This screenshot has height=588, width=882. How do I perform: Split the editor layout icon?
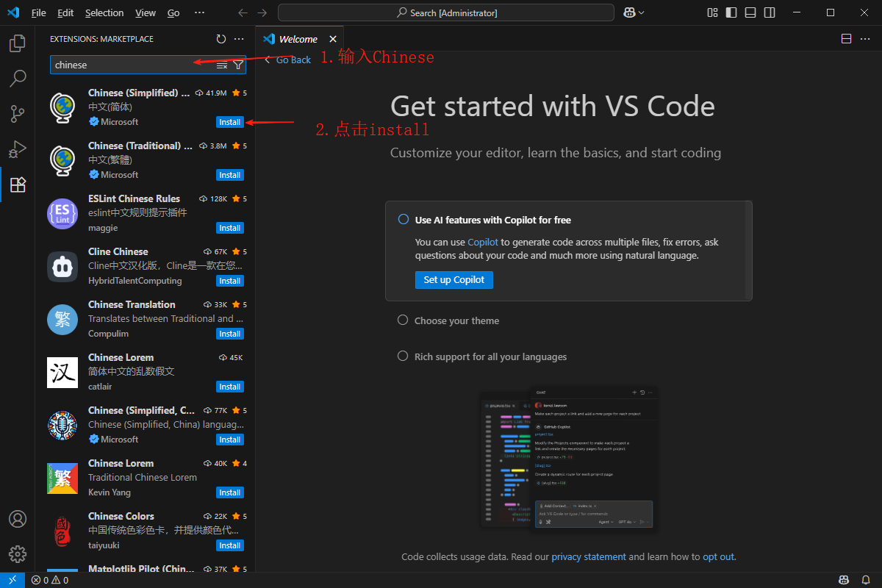[846, 39]
